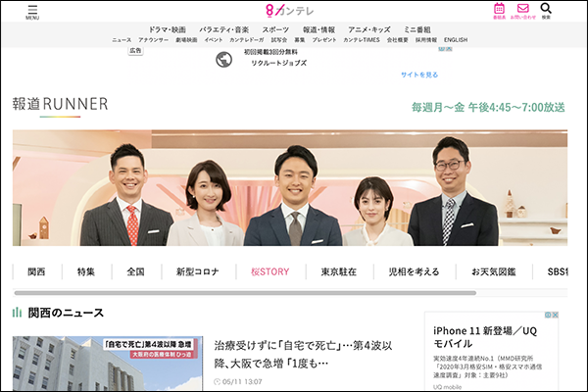Image resolution: width=588 pixels, height=392 pixels.
Task: Select the 東京駐在 category tab
Action: (x=339, y=271)
